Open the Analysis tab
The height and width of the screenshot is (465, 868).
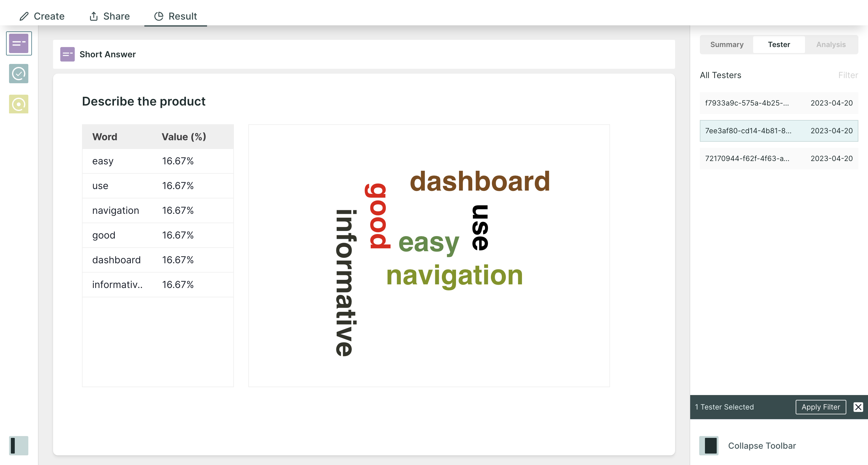(831, 45)
